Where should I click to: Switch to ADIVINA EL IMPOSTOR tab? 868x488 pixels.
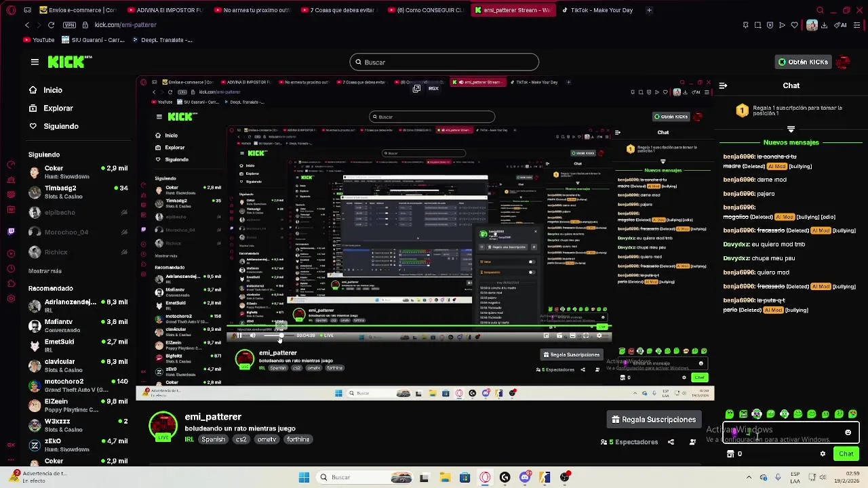tap(167, 10)
